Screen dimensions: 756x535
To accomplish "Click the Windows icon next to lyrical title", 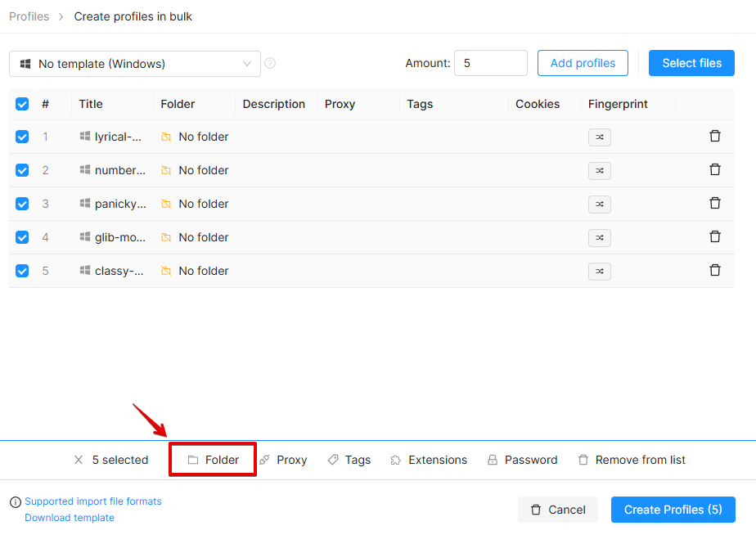I will click(85, 136).
